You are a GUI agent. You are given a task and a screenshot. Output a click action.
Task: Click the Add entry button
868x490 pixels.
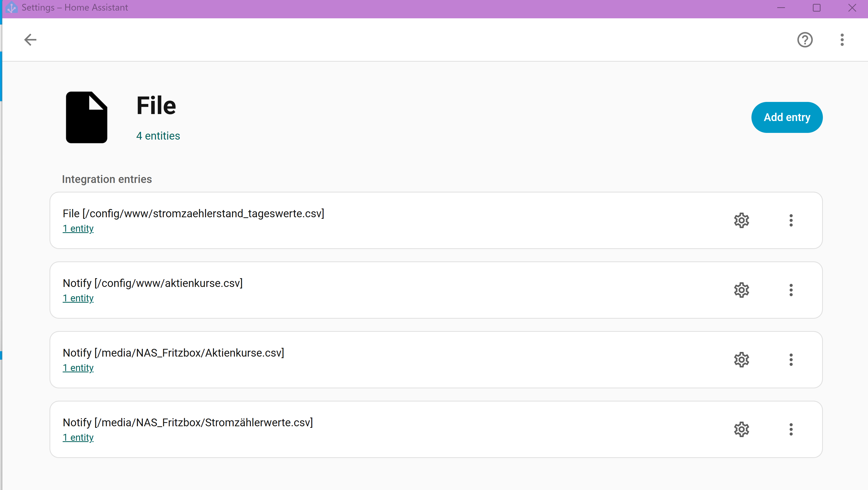tap(787, 117)
